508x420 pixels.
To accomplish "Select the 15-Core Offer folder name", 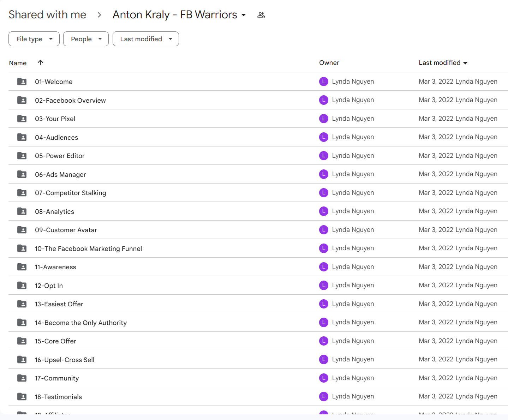I will (x=55, y=341).
